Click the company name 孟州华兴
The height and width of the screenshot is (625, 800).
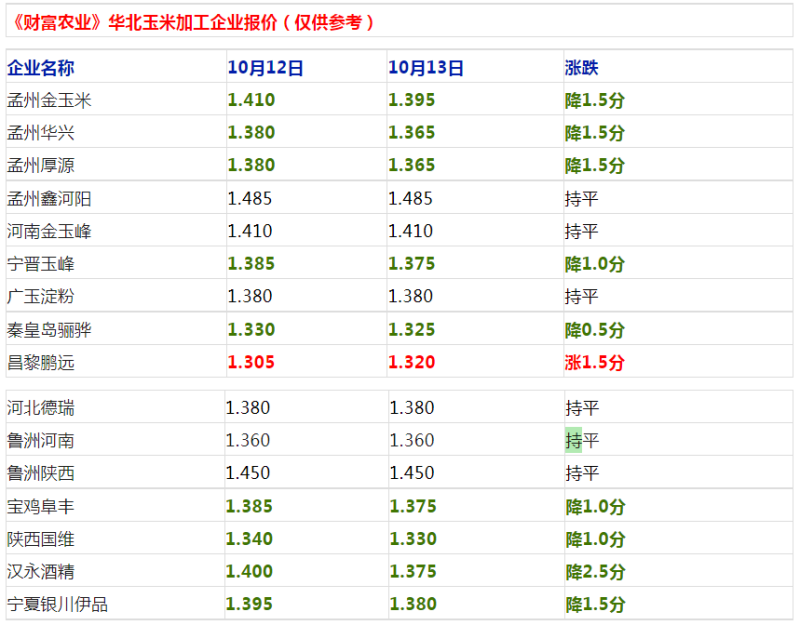click(x=41, y=133)
